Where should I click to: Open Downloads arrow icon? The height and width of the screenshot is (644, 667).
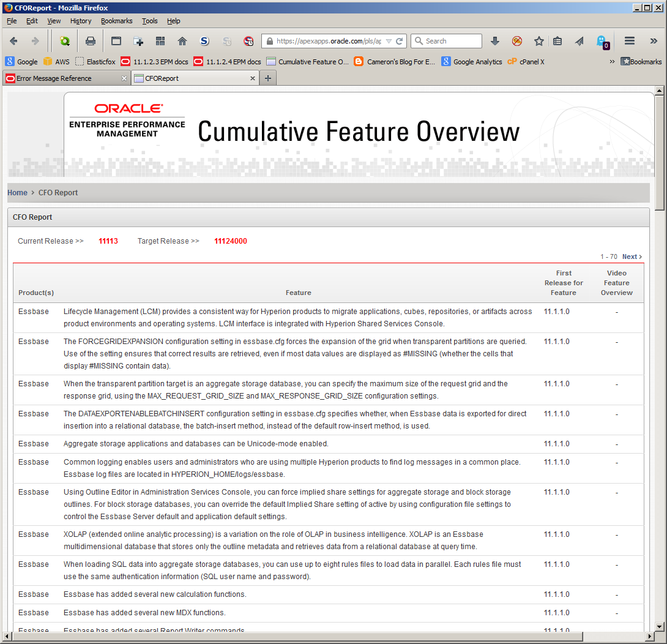pyautogui.click(x=494, y=41)
